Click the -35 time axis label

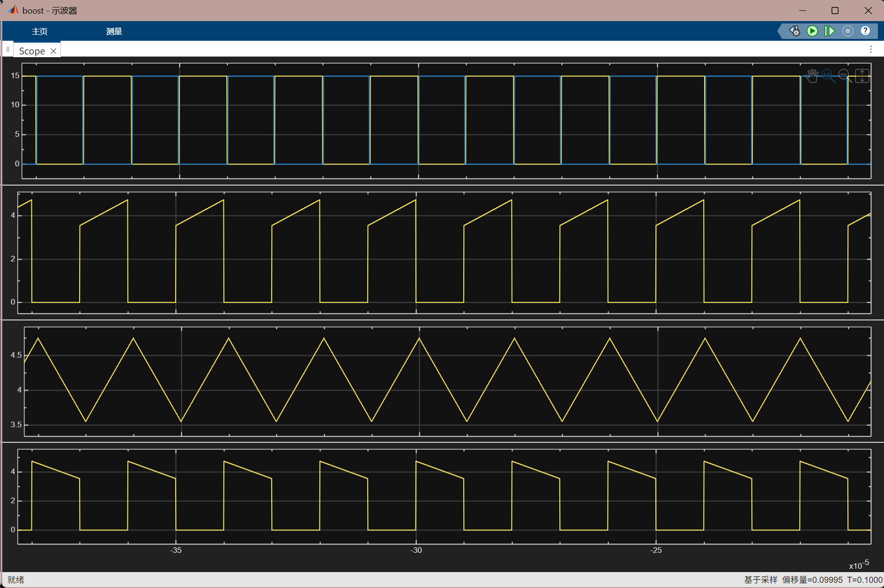point(176,550)
